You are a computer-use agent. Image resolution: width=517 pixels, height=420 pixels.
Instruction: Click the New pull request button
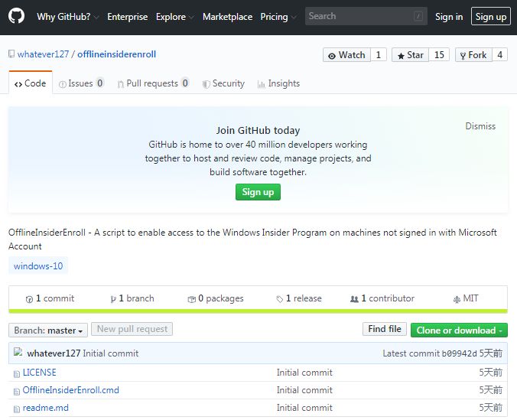[132, 329]
